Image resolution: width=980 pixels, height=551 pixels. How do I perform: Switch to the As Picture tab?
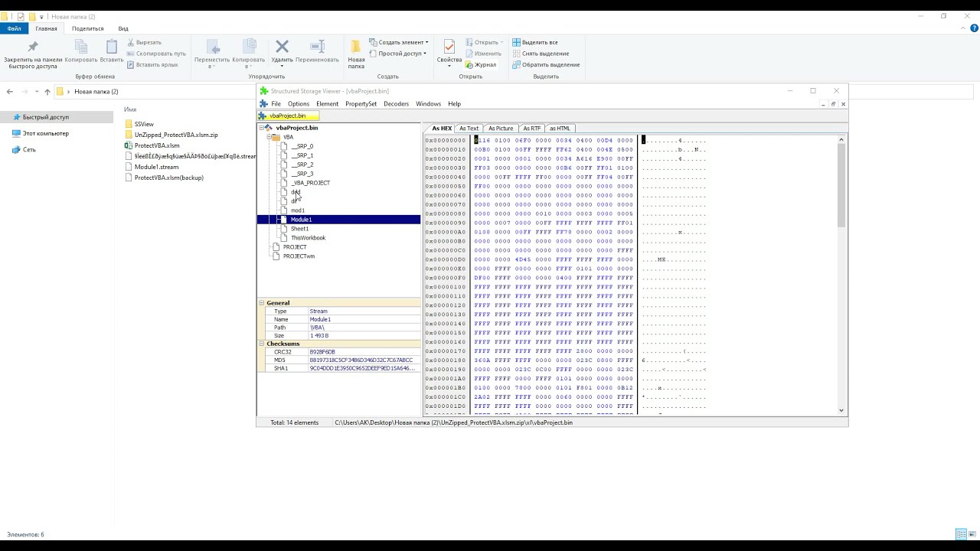click(x=501, y=129)
